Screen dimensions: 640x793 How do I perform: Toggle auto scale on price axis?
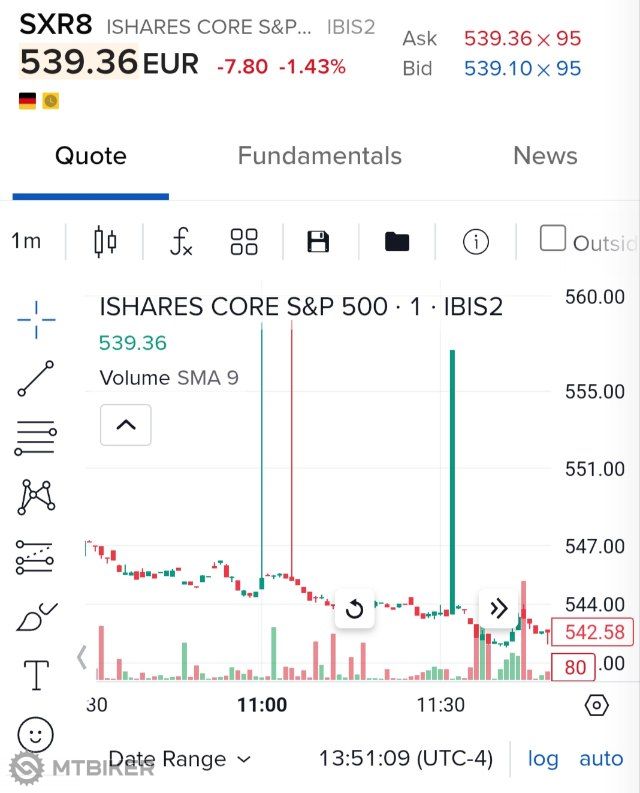coord(601,759)
